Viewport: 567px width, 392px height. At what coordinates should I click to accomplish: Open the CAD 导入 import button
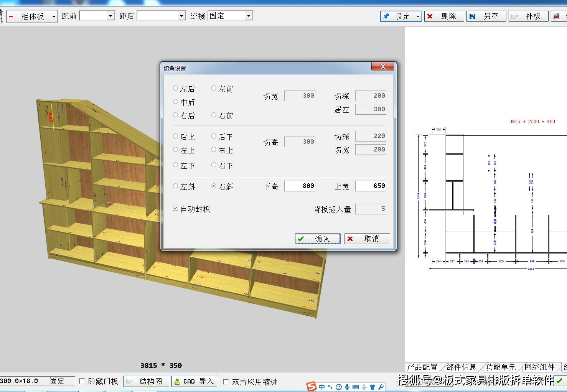pyautogui.click(x=194, y=381)
